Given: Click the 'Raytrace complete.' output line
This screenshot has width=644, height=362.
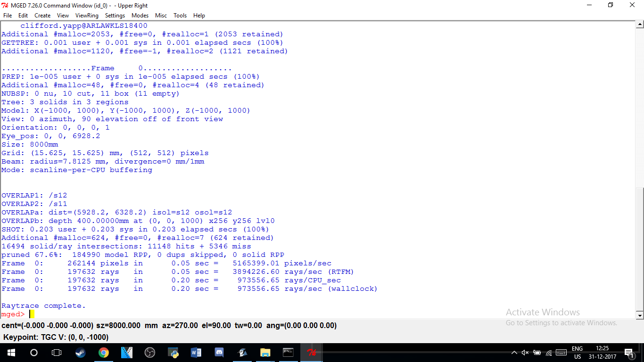Looking at the screenshot, I should click(x=44, y=305).
